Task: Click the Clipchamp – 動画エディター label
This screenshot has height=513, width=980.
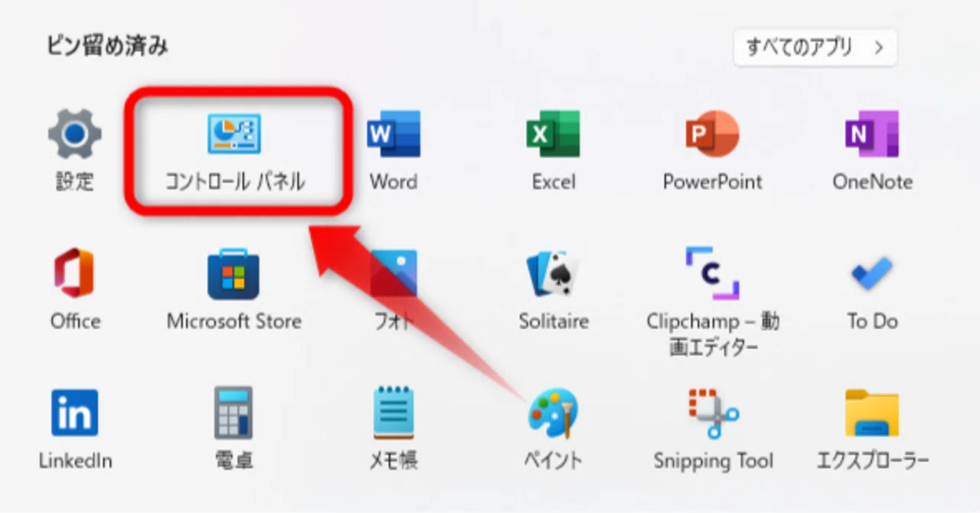Action: point(713,334)
